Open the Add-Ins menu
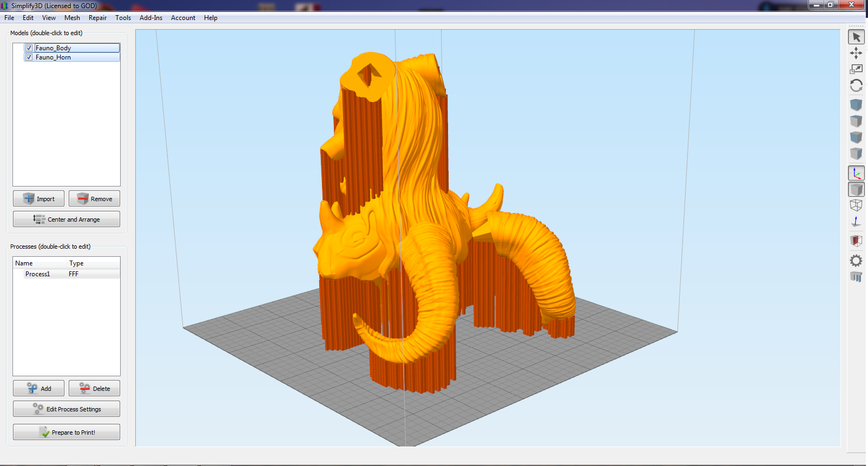Screen dimensions: 868x466 click(x=151, y=18)
